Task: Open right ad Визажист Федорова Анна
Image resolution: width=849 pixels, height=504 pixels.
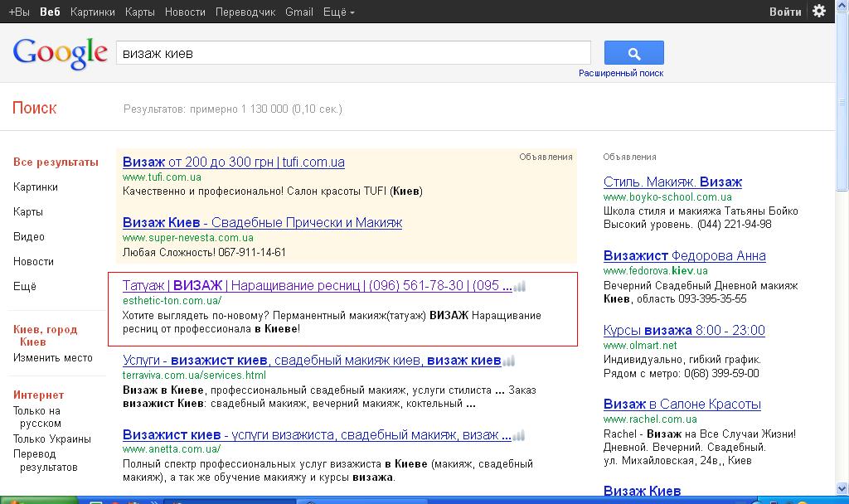Action: (x=684, y=255)
